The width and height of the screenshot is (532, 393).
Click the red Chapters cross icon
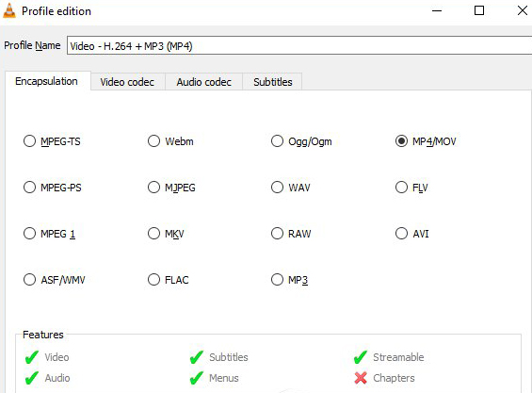pos(361,378)
